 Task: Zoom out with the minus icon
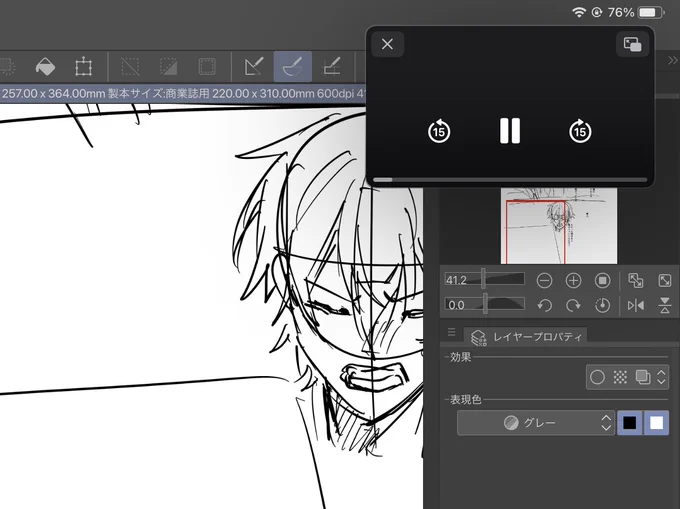pyautogui.click(x=544, y=281)
